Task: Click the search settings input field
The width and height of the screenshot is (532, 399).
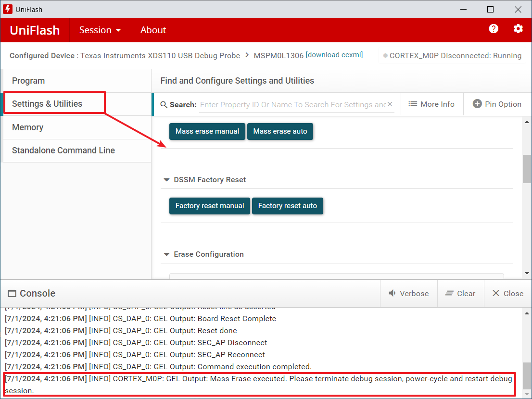Action: pos(292,104)
